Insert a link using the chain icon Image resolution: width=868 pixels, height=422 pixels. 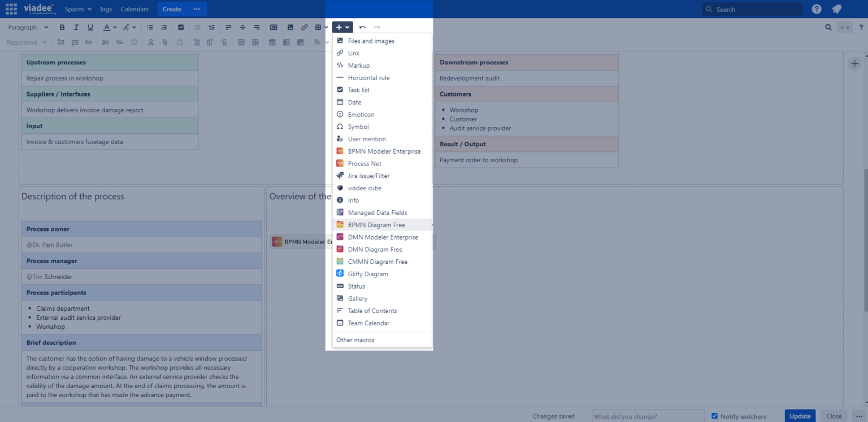[x=304, y=27]
